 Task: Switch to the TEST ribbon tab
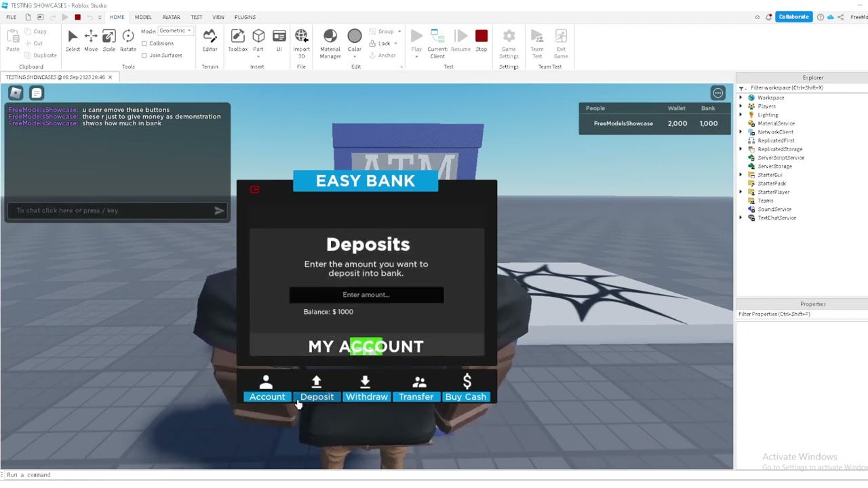tap(196, 17)
